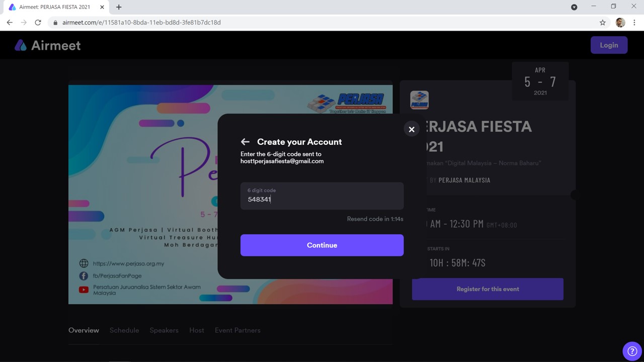This screenshot has width=644, height=362.
Task: Click the browser forward arrow
Action: (x=24, y=23)
